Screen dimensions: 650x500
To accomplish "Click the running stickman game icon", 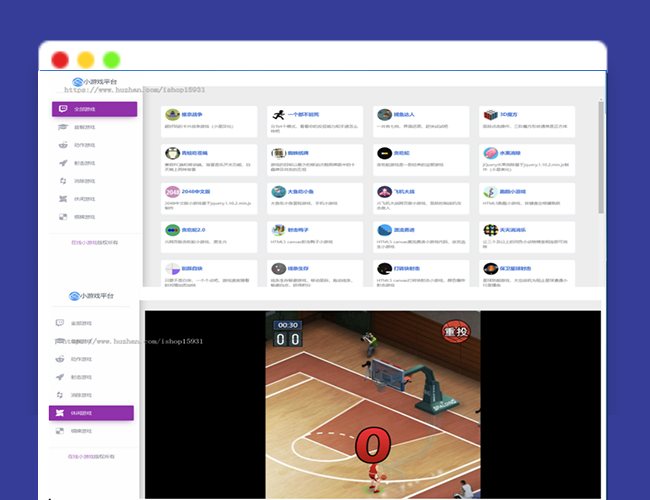I will 278,114.
